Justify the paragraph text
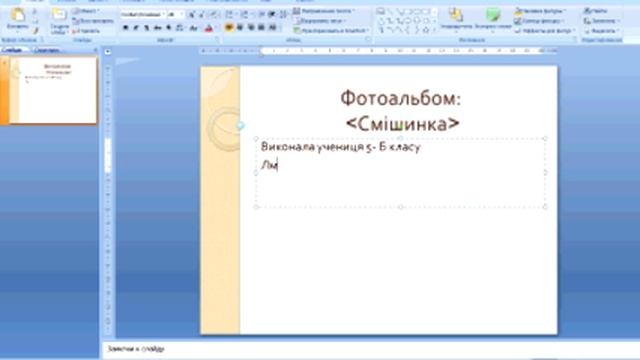Image resolution: width=640 pixels, height=360 pixels. (x=261, y=28)
